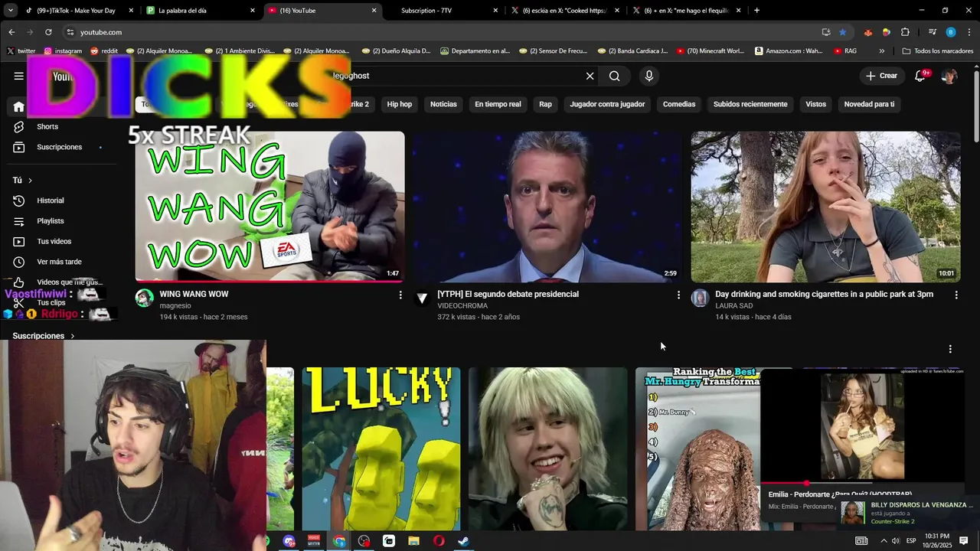The width and height of the screenshot is (980, 551).
Task: Open Steam from the taskbar
Action: click(463, 541)
